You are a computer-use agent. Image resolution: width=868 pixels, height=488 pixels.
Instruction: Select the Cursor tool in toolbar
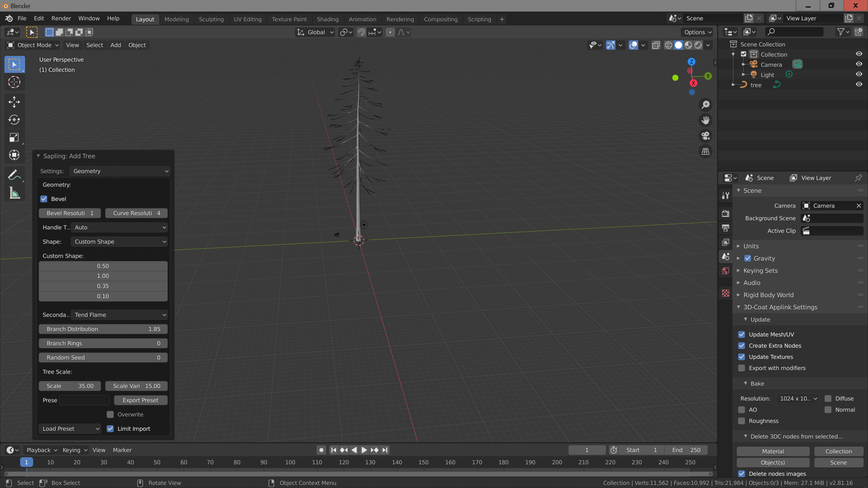14,82
